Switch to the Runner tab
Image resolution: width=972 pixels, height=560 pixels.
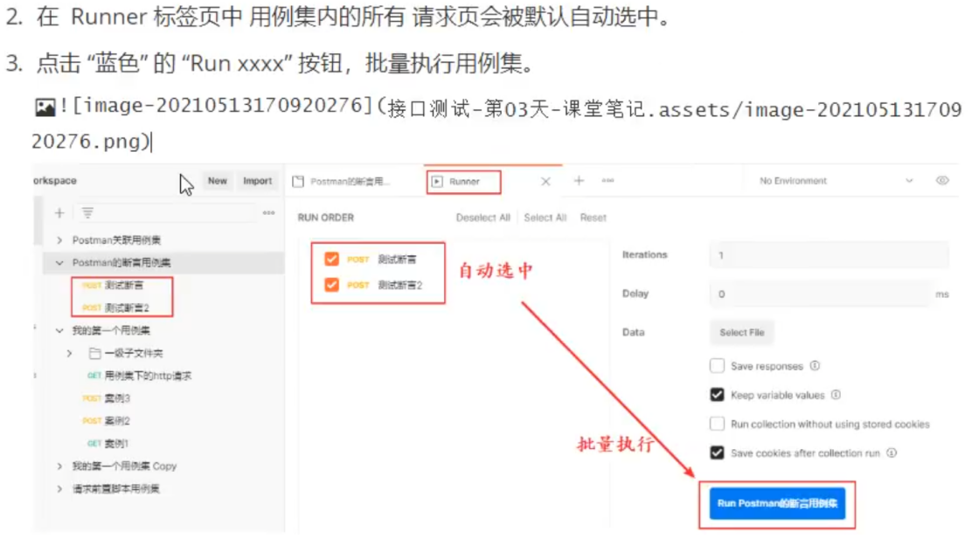[463, 182]
